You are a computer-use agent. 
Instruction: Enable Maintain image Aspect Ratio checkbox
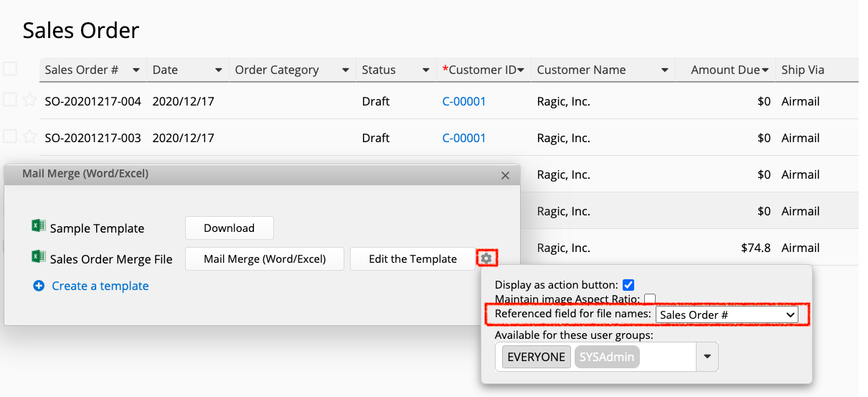coord(649,299)
